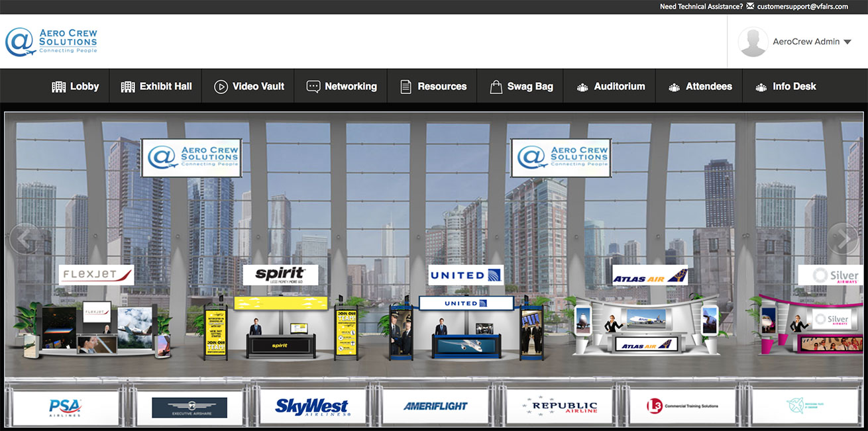Click the admin profile avatar picture

[753, 40]
